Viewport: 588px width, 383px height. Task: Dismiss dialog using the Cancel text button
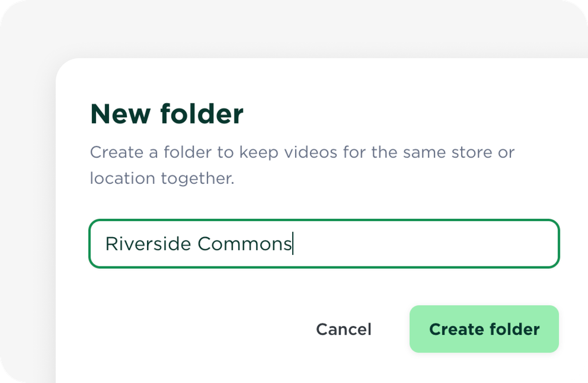click(343, 329)
